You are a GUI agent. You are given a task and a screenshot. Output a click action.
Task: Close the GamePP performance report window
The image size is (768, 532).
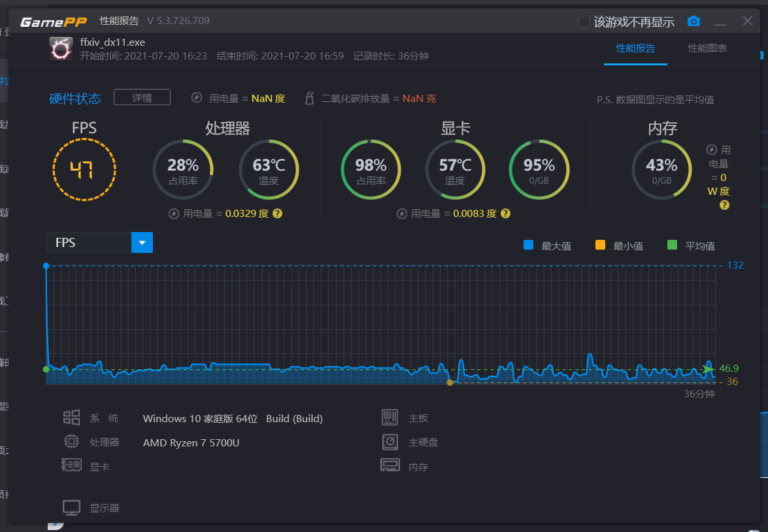coord(748,20)
